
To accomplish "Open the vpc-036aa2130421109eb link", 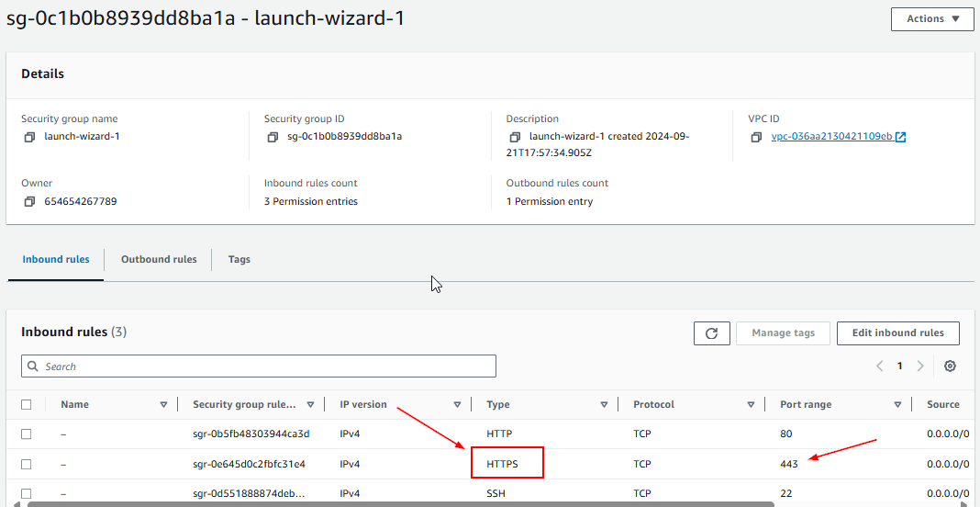I will tap(831, 137).
